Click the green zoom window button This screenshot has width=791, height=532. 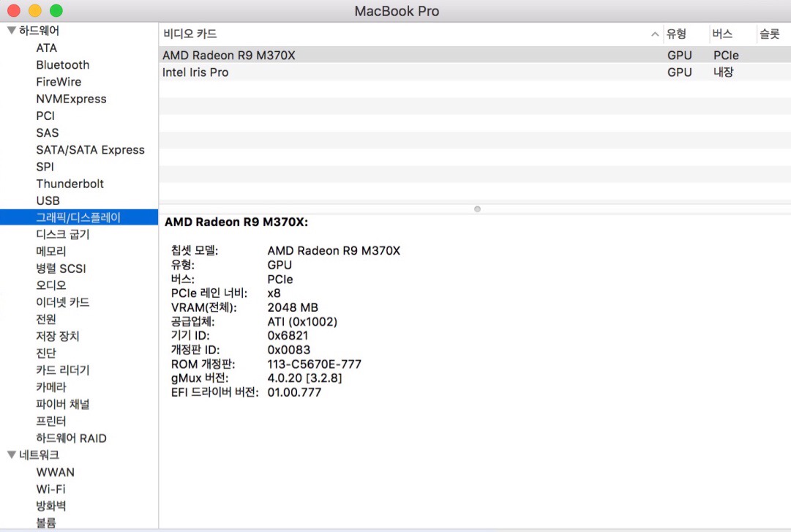tap(56, 11)
